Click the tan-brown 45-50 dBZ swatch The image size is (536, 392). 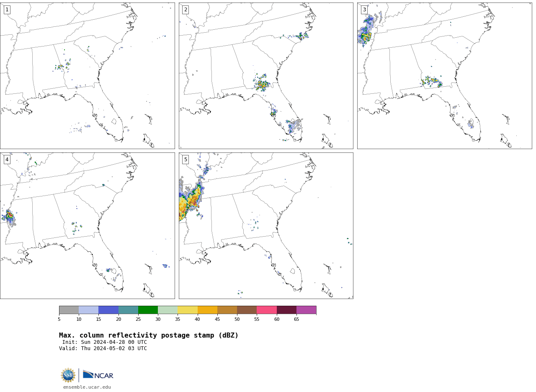(x=227, y=310)
